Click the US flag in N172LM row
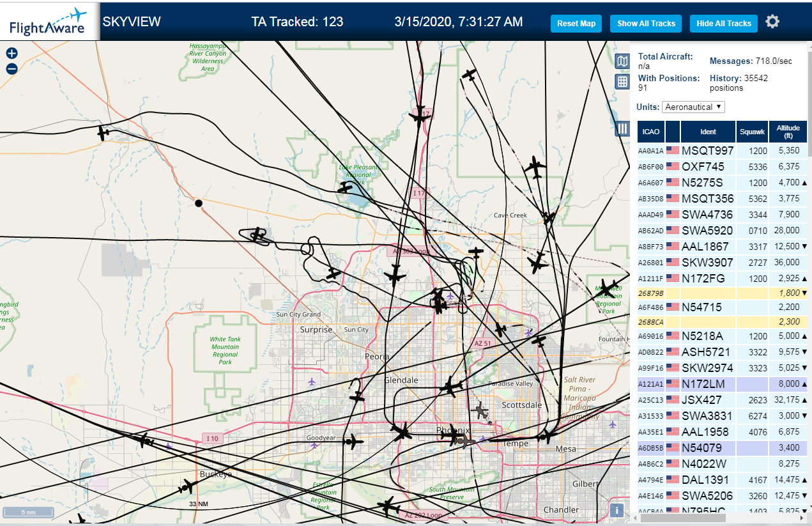 point(673,383)
